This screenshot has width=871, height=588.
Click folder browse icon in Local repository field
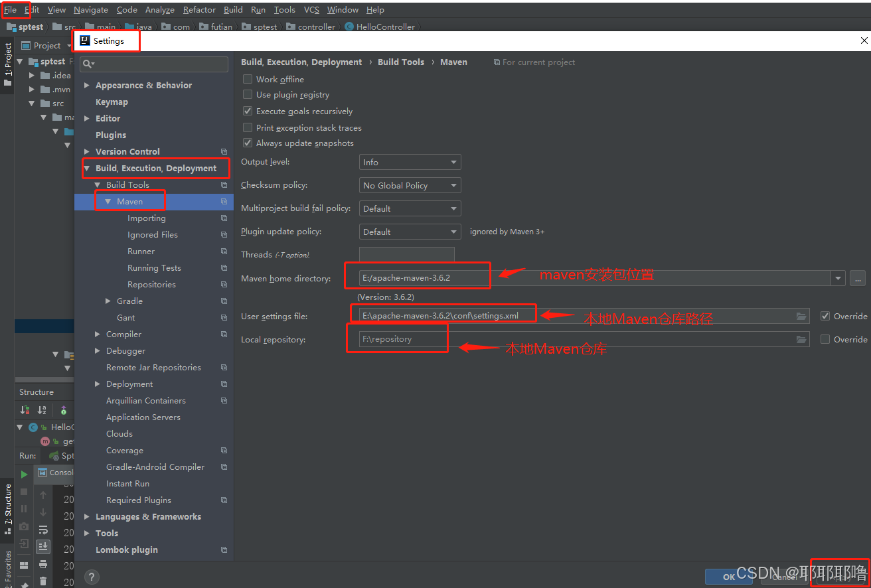click(x=801, y=340)
